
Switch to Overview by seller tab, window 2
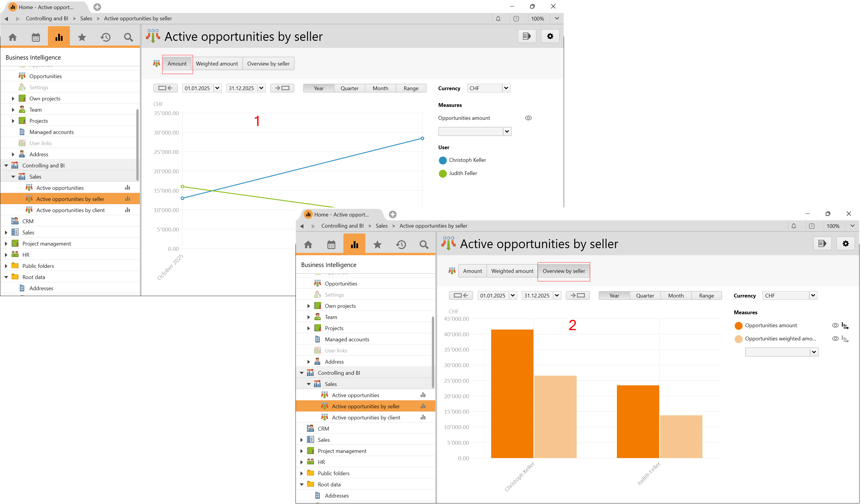coord(564,271)
